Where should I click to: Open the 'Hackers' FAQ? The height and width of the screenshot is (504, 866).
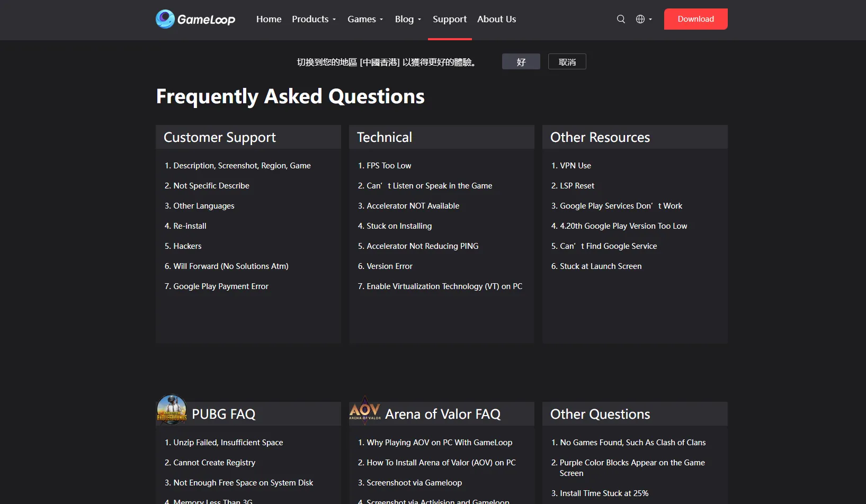(x=183, y=246)
